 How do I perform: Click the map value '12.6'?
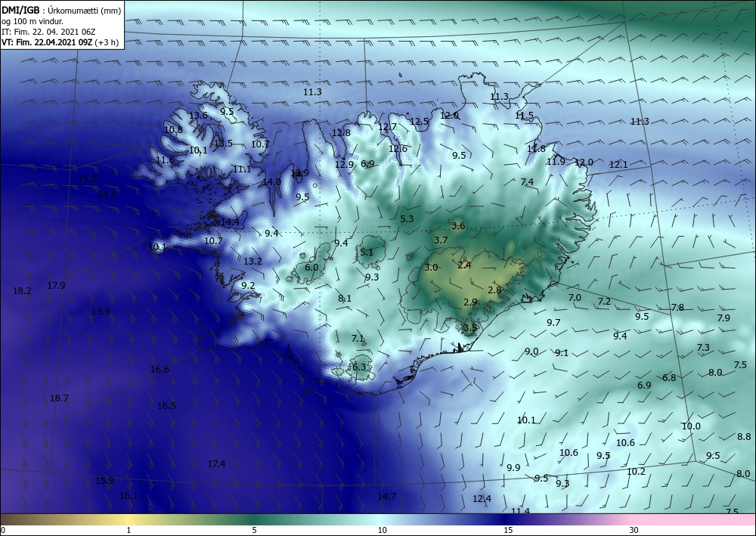(398, 148)
